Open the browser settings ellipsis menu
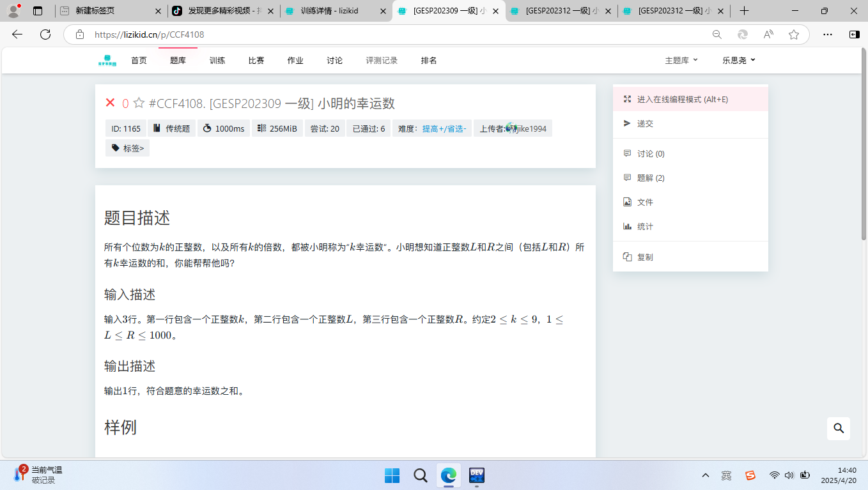868x490 pixels. (x=828, y=35)
